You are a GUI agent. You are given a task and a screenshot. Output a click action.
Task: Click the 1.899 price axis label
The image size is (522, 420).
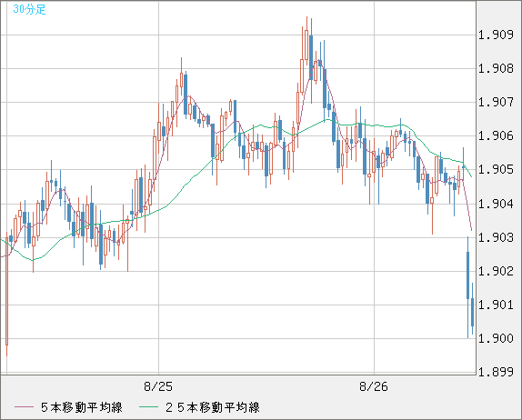point(496,372)
